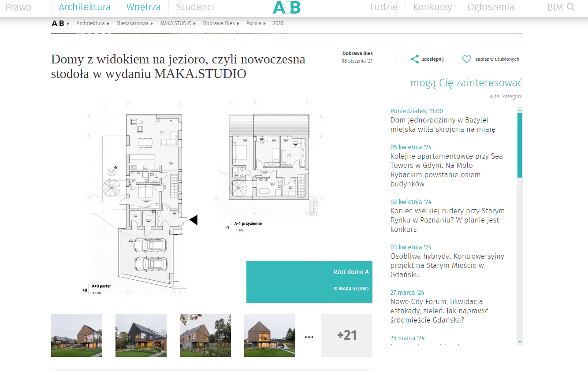Click zapisz w ulubionych text
This screenshot has width=588, height=371.
(x=497, y=59)
